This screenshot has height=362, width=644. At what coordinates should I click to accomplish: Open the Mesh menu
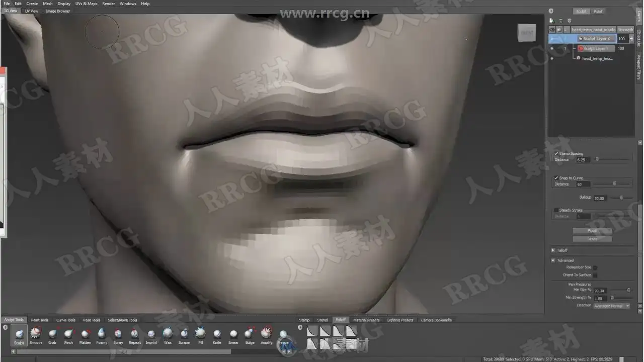tap(48, 4)
